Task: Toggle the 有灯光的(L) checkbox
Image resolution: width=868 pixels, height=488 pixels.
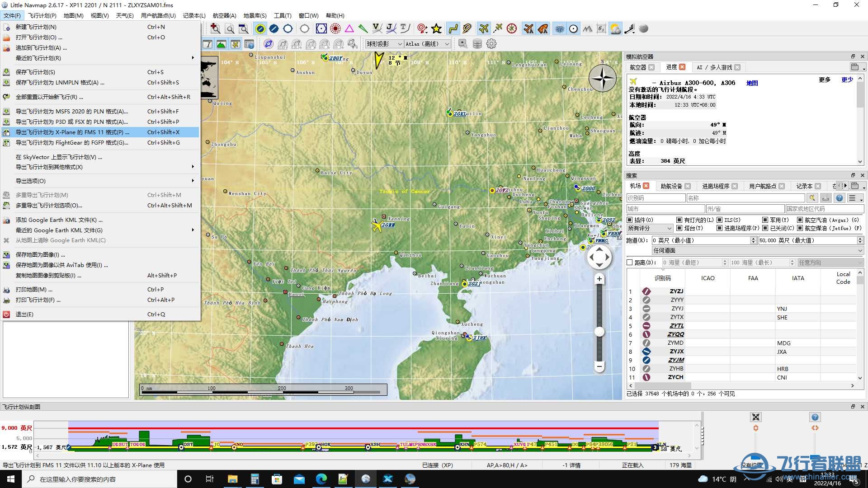Action: coord(679,220)
